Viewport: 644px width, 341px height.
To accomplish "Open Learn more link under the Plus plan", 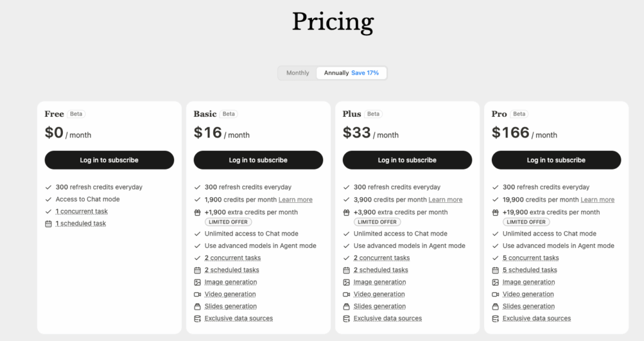I will pos(445,200).
